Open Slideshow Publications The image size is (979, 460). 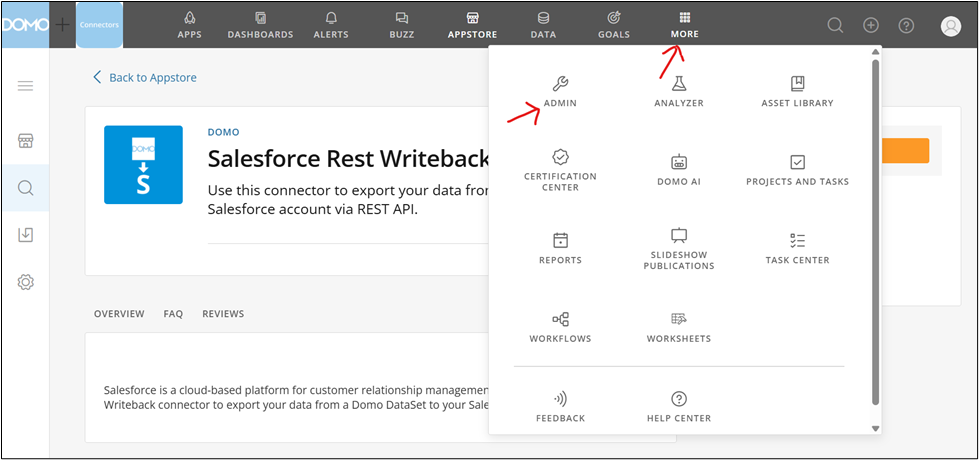pos(679,248)
